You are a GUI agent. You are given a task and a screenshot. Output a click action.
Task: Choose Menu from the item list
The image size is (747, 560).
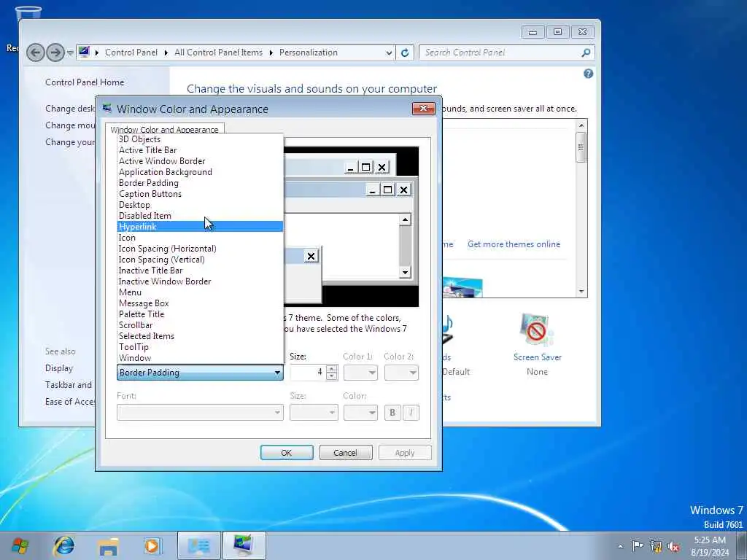click(x=200, y=292)
